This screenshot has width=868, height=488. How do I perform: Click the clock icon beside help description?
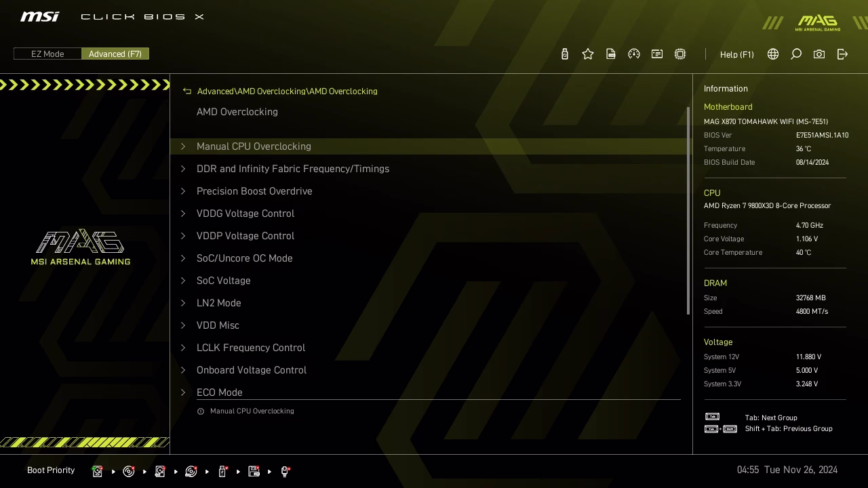[201, 411]
